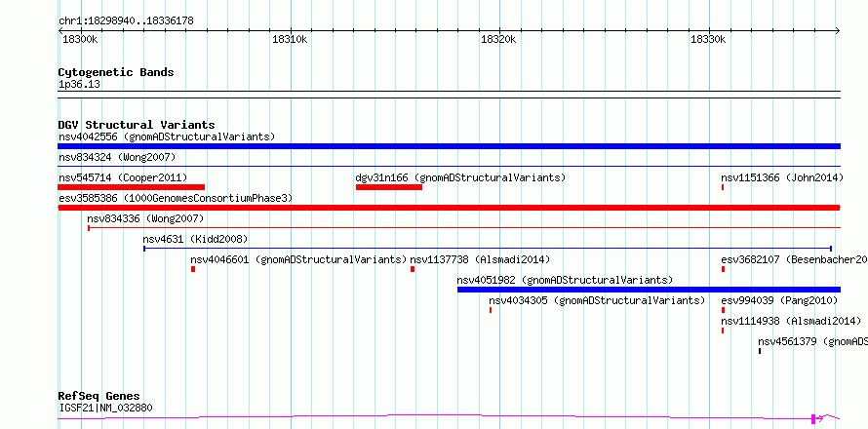Open the nsv1137738 (Alsmadi2014) label

click(480, 259)
